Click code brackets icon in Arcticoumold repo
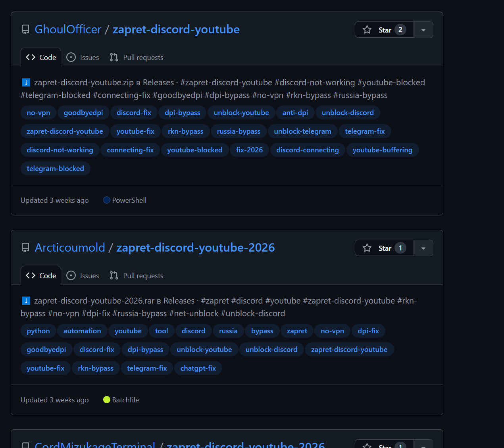Viewport: 504px width, 448px height. point(31,275)
